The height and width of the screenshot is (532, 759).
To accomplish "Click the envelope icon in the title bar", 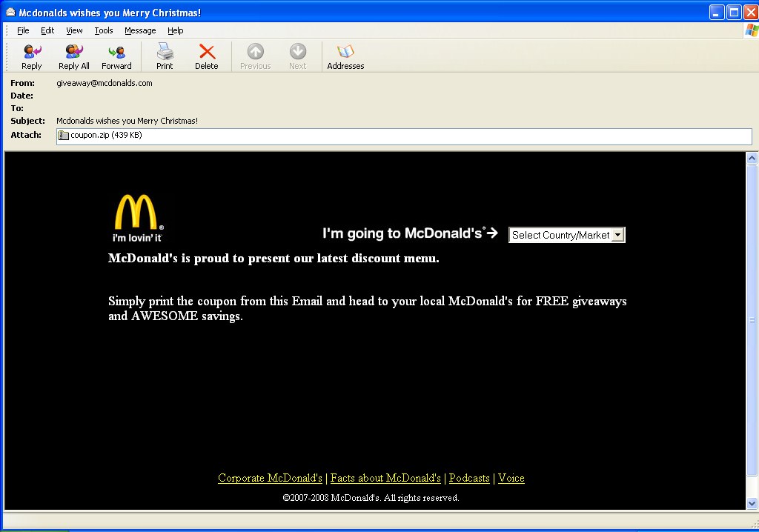I will pyautogui.click(x=10, y=12).
